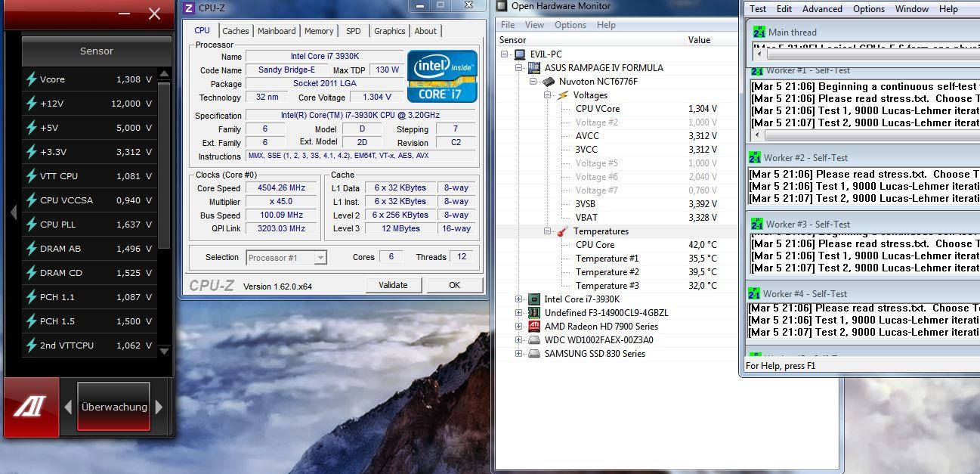Expand the Undefined F3-14900CL9-4GBZL node
The height and width of the screenshot is (474, 980).
(519, 313)
